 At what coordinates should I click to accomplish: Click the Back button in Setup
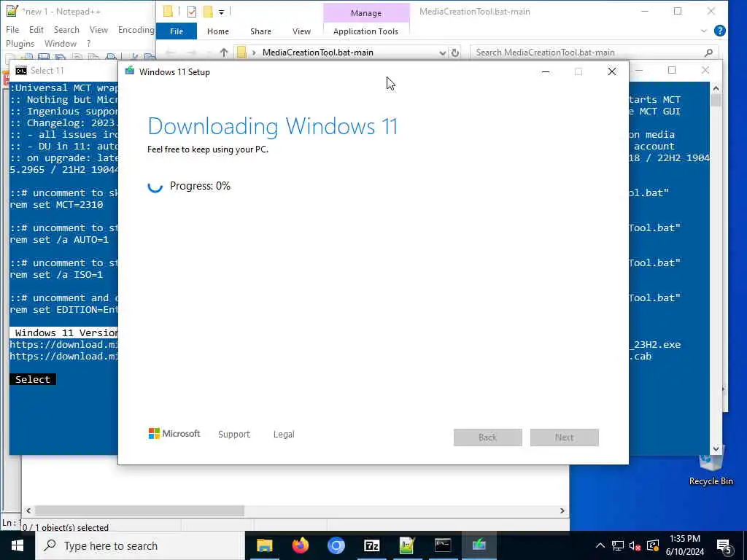[488, 437]
